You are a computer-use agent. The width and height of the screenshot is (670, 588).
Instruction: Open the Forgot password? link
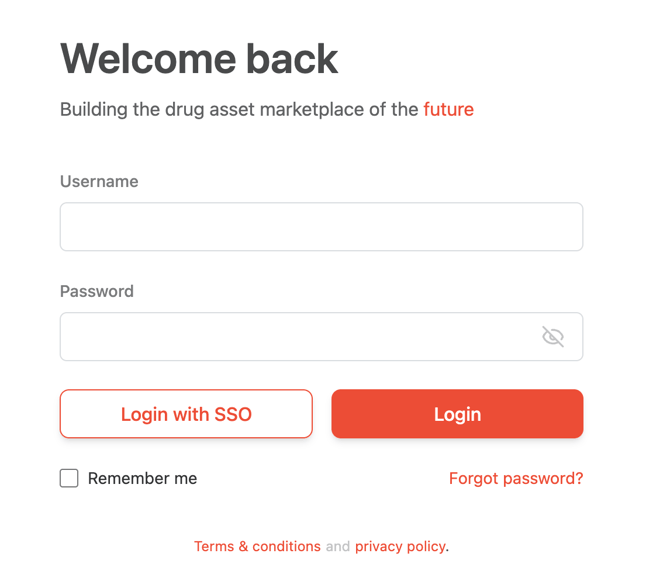[x=515, y=478]
